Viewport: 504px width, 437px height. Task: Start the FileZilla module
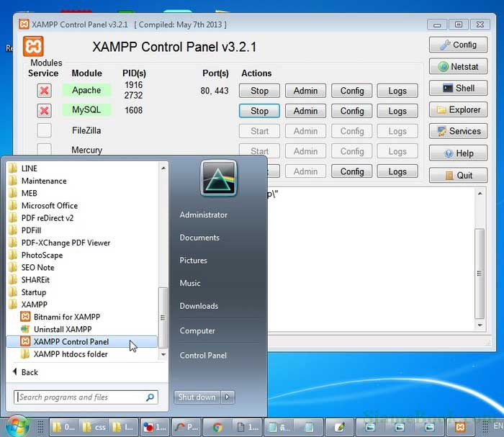pos(259,131)
